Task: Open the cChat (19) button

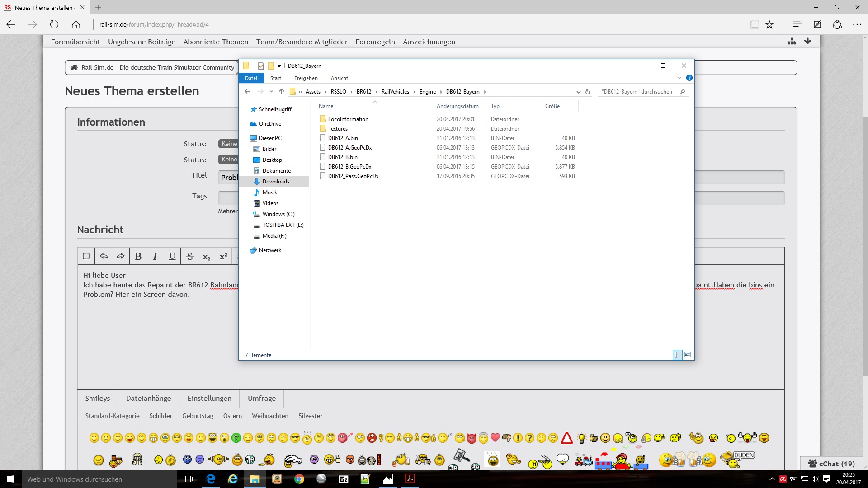Action: (x=831, y=464)
